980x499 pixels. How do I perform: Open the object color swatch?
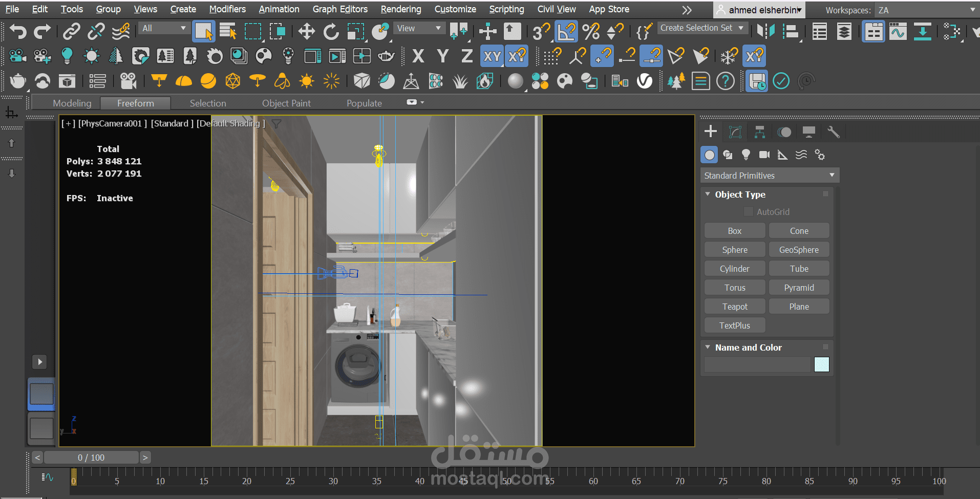coord(821,364)
